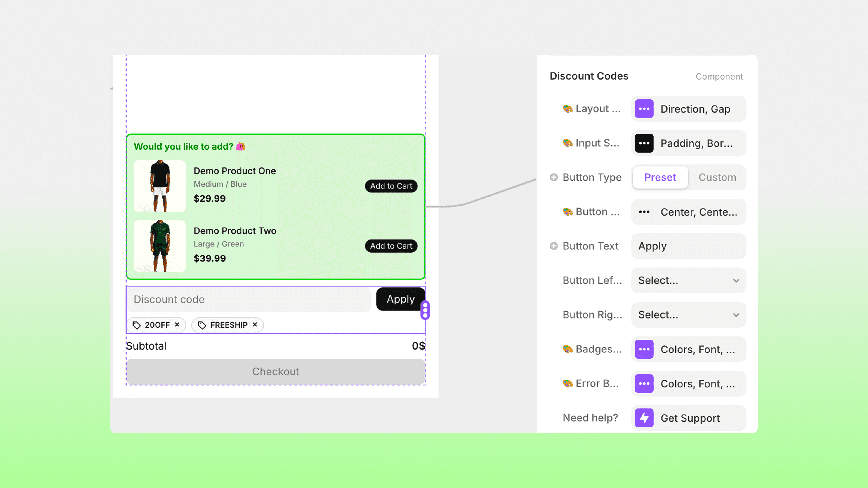Expand the Button Right icon dropdown
868x488 pixels.
[x=688, y=314]
